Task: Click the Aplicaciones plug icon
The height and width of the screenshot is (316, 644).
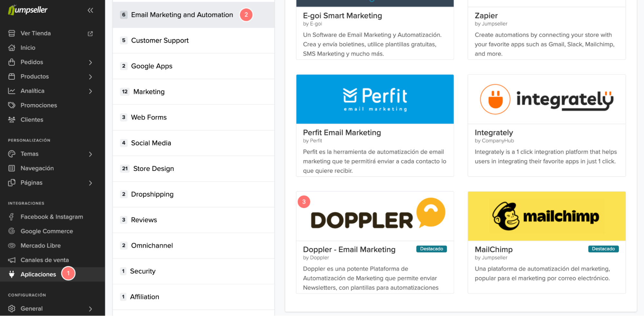Action: tap(12, 274)
